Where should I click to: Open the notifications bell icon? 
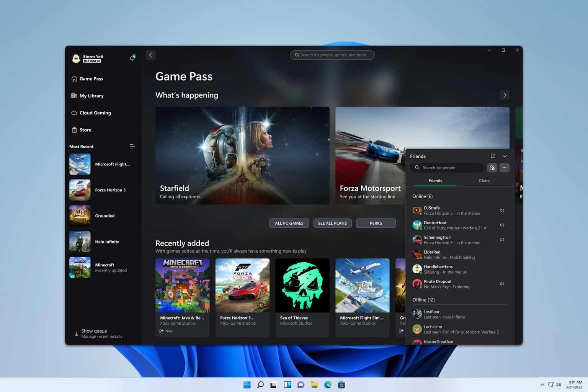(132, 58)
